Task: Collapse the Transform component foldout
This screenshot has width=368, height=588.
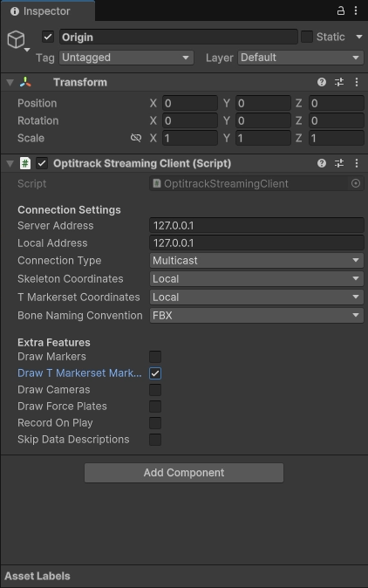Action: pos(10,83)
